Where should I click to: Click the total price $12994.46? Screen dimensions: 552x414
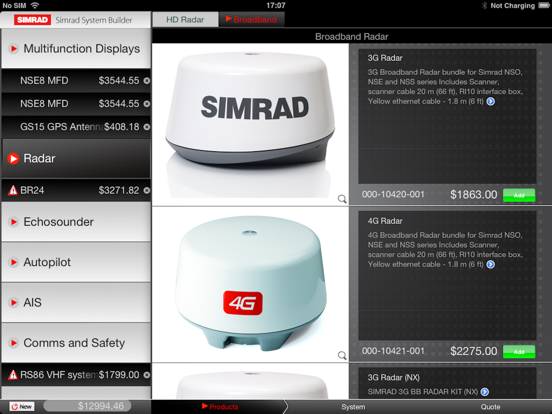(x=87, y=406)
